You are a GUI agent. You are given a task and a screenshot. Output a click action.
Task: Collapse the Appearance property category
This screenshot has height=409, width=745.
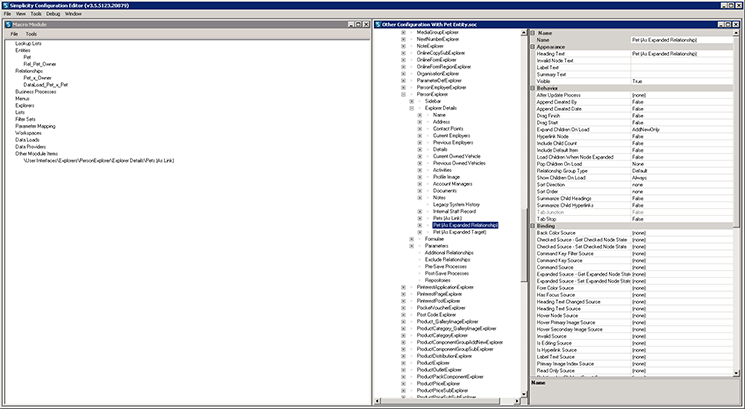[533, 47]
